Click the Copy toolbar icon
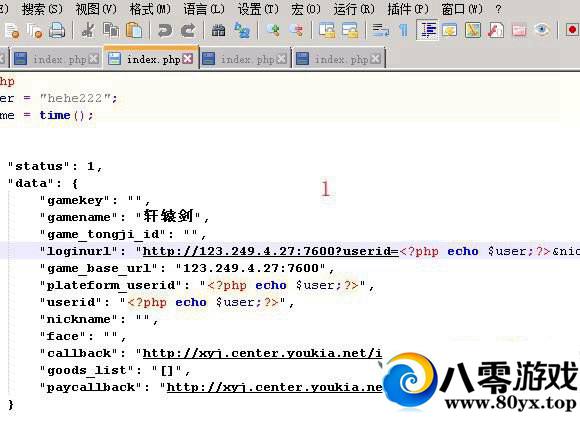This screenshot has width=580, height=437. point(111,30)
